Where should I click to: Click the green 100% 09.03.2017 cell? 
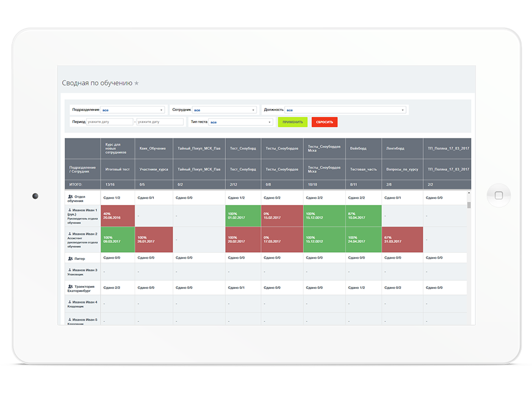[118, 240]
